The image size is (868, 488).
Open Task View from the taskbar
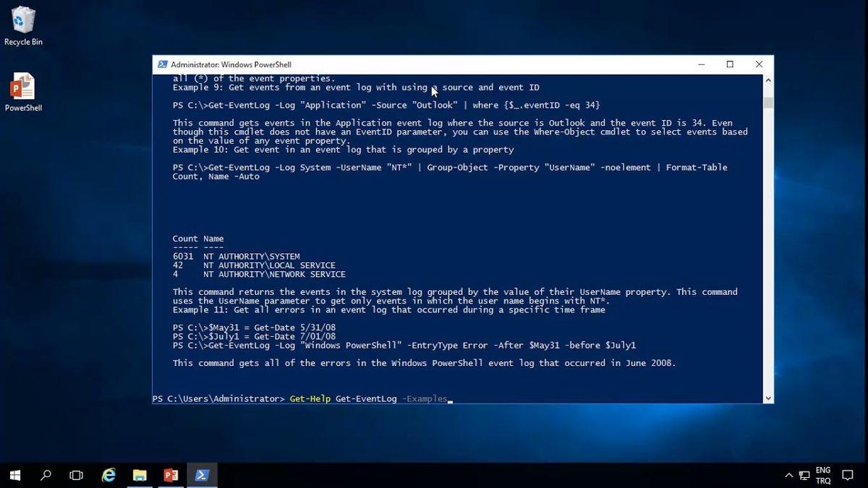click(75, 475)
